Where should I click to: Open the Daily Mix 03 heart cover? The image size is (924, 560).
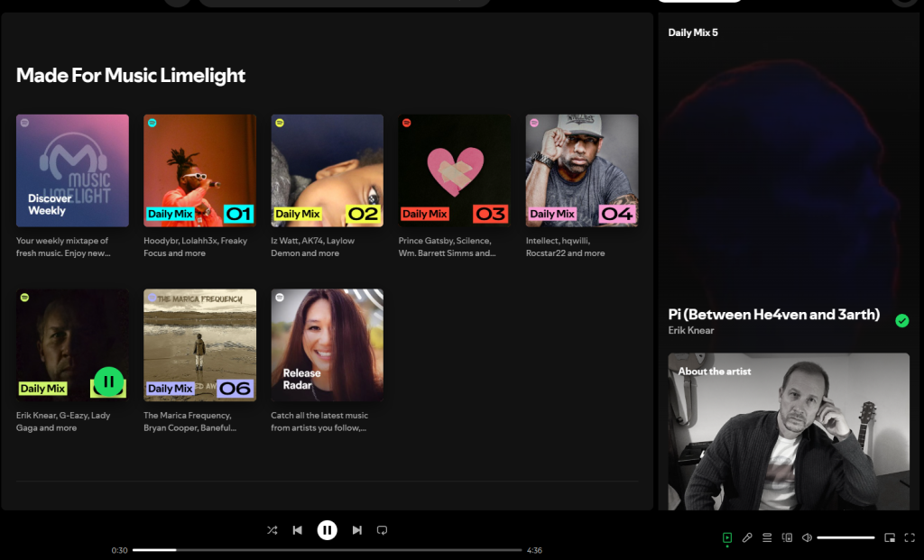(455, 170)
